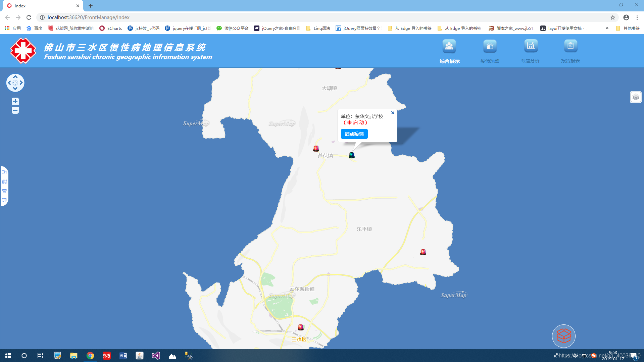Close the 东华文武学校 popup

(x=393, y=113)
